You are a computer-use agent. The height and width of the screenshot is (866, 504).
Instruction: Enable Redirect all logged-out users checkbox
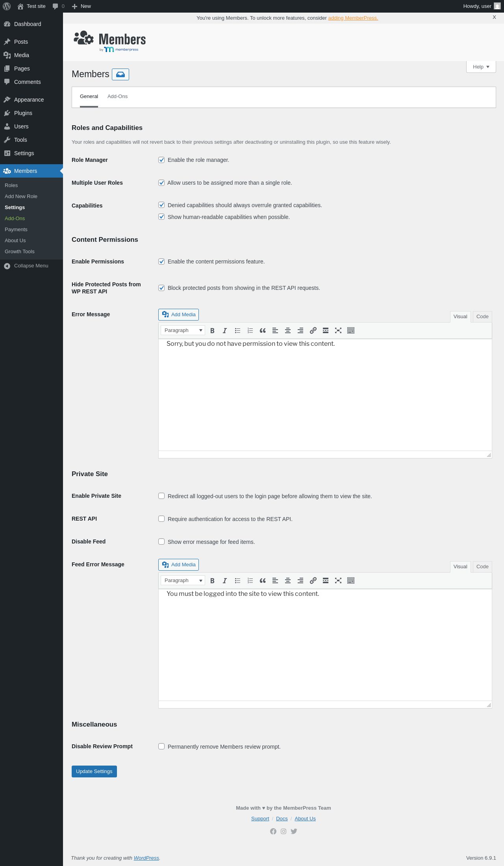pos(161,496)
